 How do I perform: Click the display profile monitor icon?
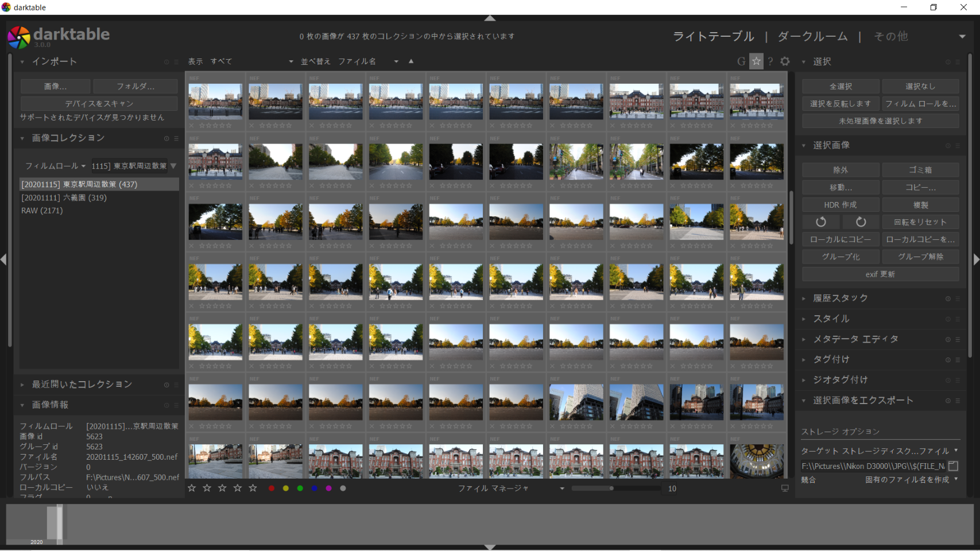click(785, 488)
